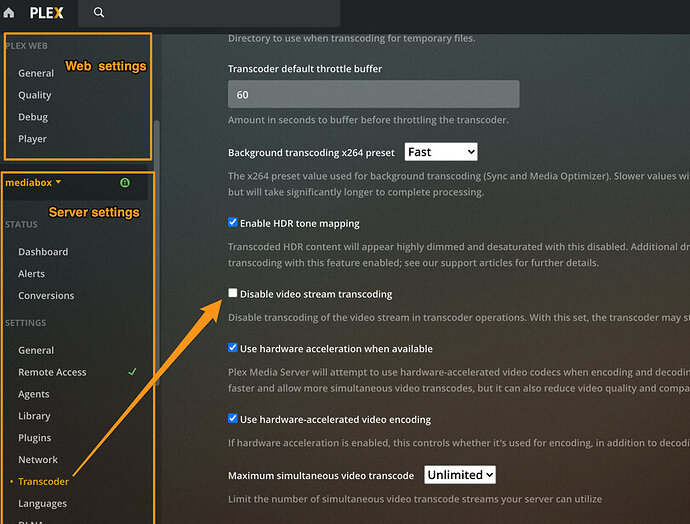Open Maximum simultaneous video transcode dropdown
The image size is (690, 524).
(x=460, y=475)
